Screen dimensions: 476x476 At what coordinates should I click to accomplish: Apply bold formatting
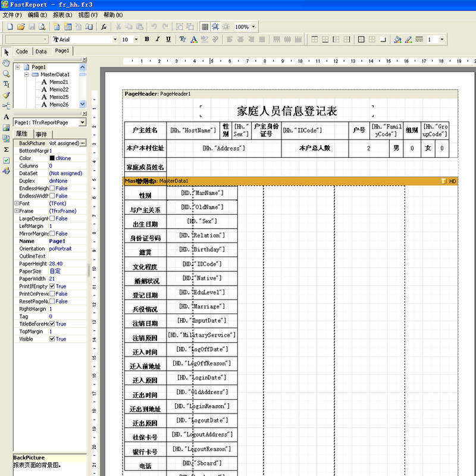(x=147, y=39)
